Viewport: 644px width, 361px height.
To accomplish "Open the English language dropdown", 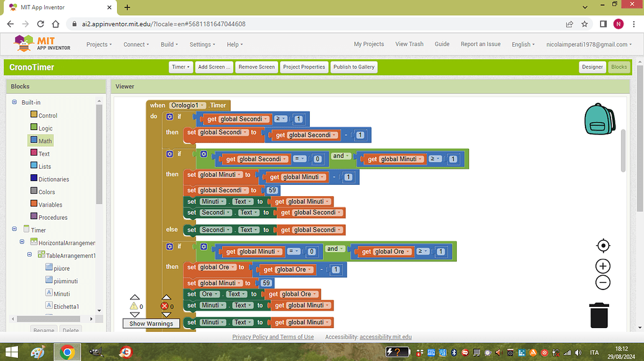I will (x=523, y=44).
